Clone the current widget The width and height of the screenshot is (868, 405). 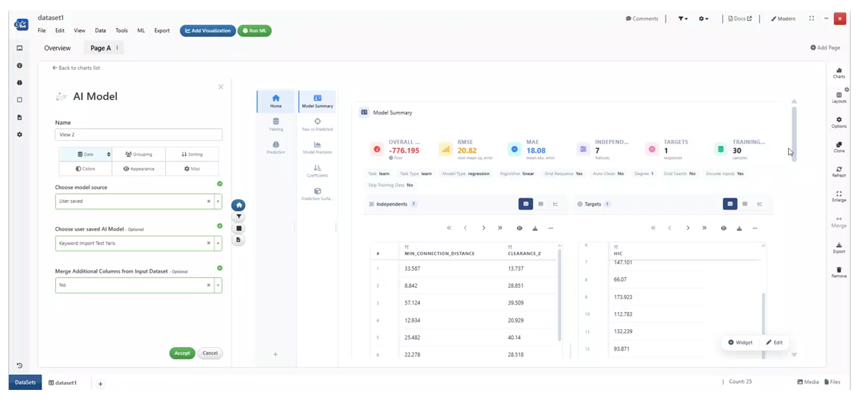tap(839, 147)
